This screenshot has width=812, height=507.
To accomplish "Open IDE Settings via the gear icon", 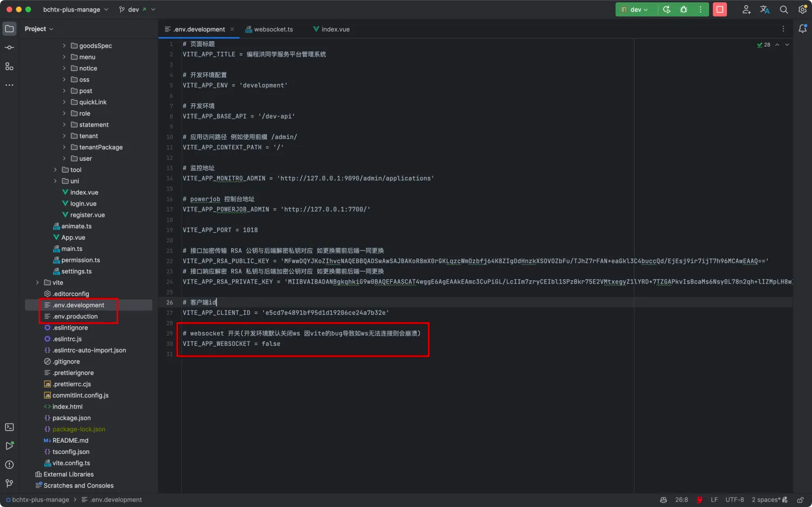I will coord(802,9).
